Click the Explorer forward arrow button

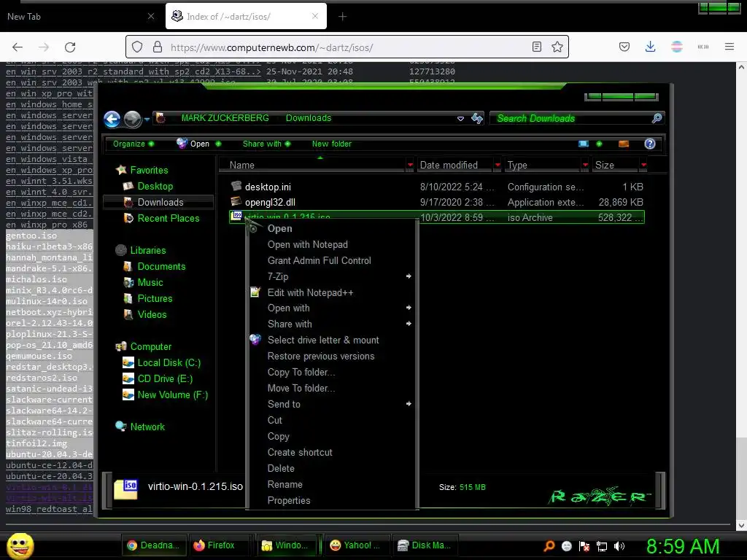click(x=133, y=119)
